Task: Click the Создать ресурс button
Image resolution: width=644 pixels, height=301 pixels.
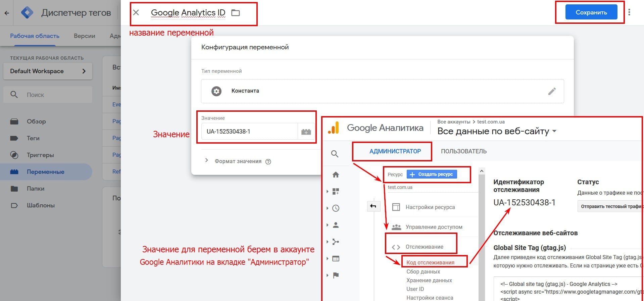Action: click(432, 174)
